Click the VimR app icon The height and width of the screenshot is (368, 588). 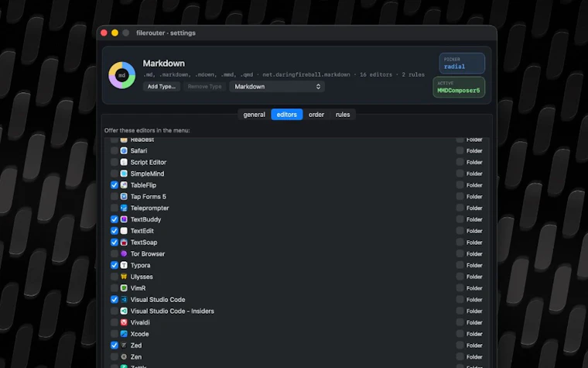(x=124, y=288)
